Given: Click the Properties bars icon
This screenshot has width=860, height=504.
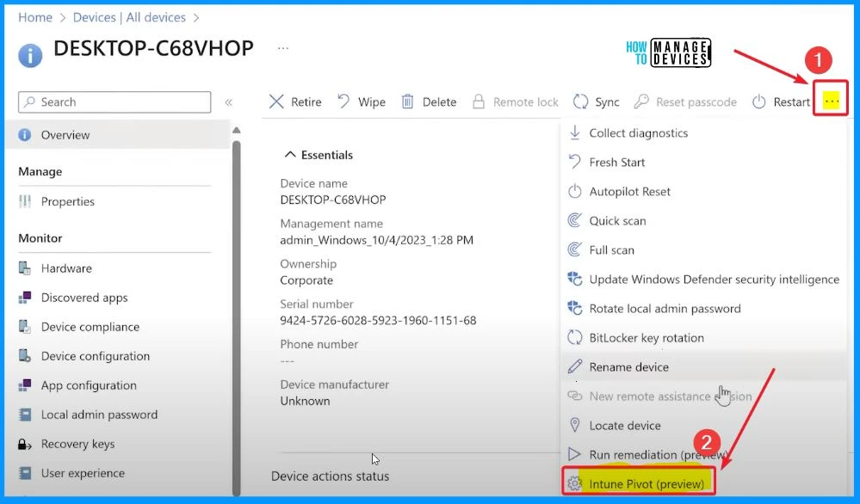Looking at the screenshot, I should (25, 201).
